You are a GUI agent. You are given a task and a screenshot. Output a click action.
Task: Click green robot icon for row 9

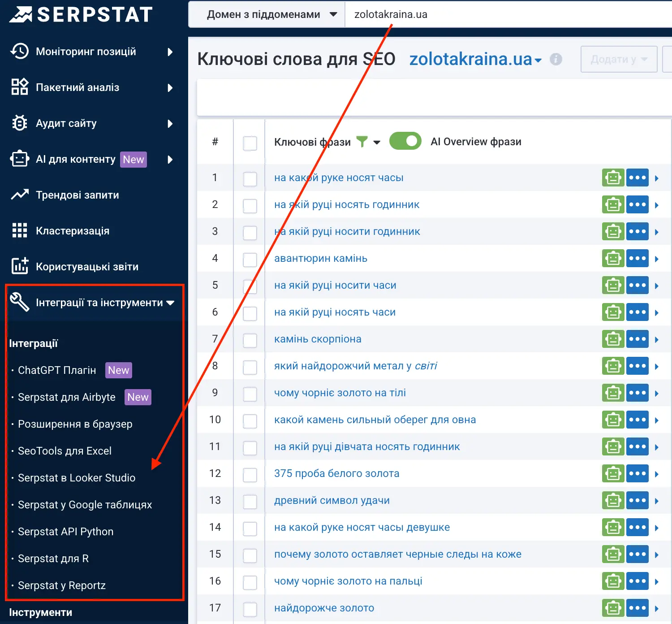click(x=613, y=393)
